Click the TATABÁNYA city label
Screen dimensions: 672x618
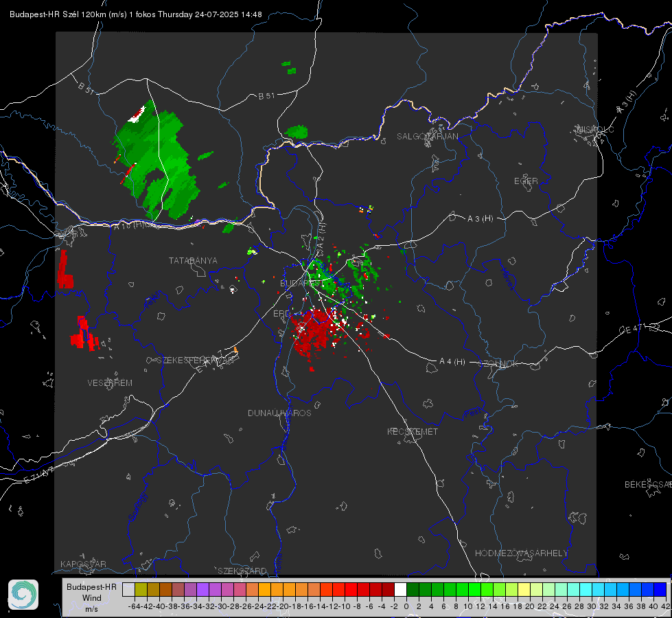[x=193, y=260]
